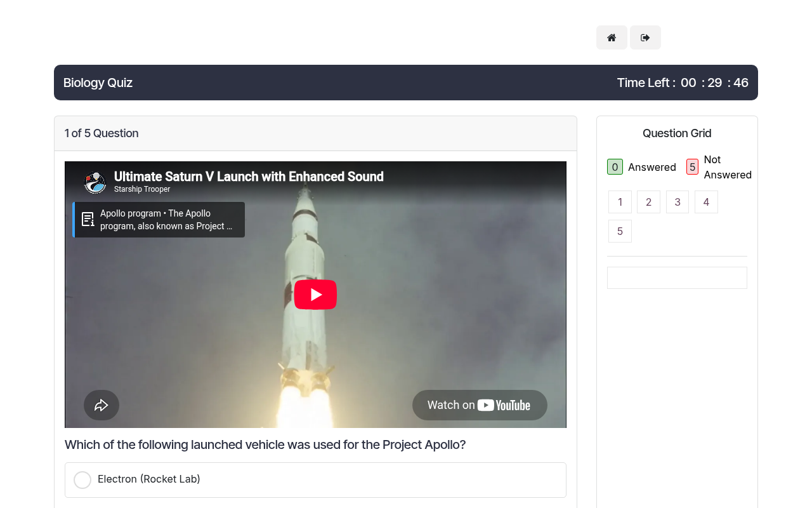This screenshot has width=812, height=508.
Task: Go to question 5 in the grid
Action: [x=620, y=231]
